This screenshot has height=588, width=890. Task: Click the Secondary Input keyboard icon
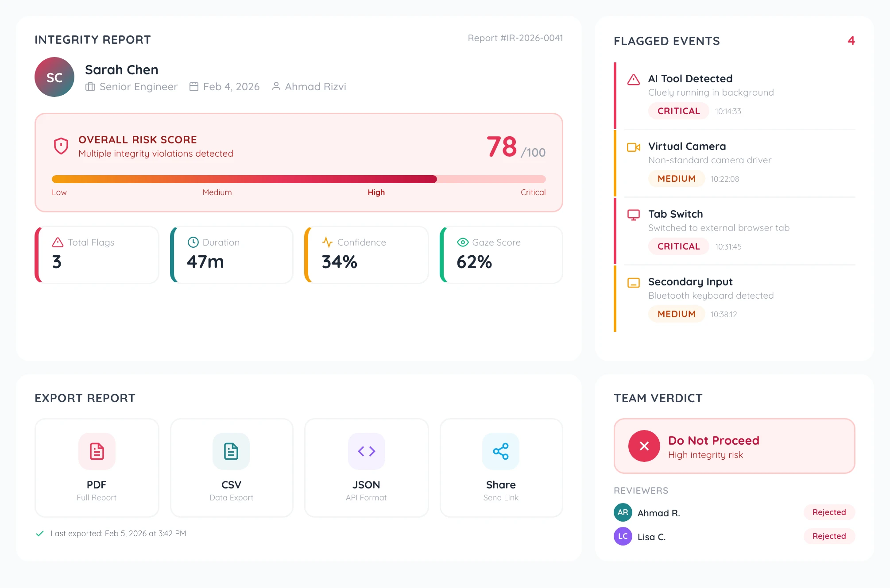click(x=634, y=282)
